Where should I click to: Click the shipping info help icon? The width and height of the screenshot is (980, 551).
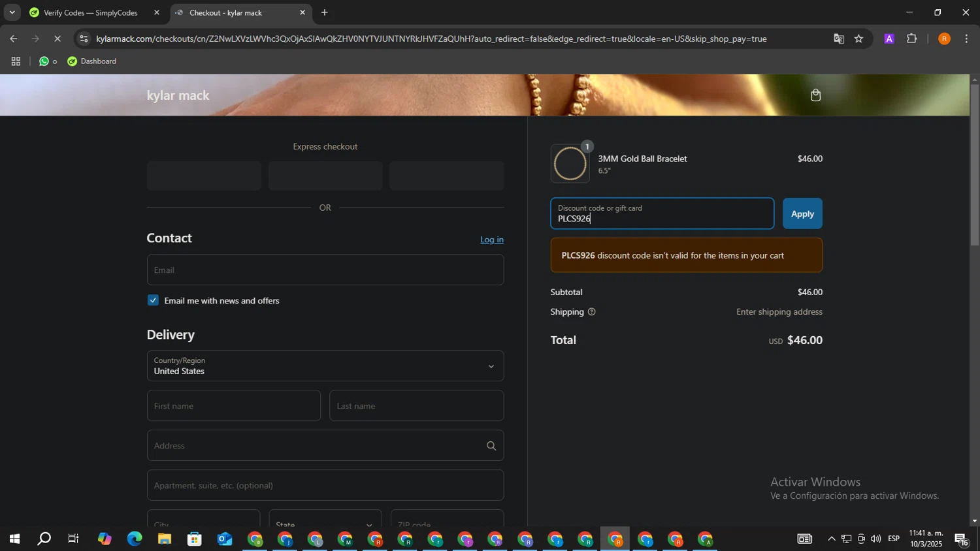click(592, 312)
